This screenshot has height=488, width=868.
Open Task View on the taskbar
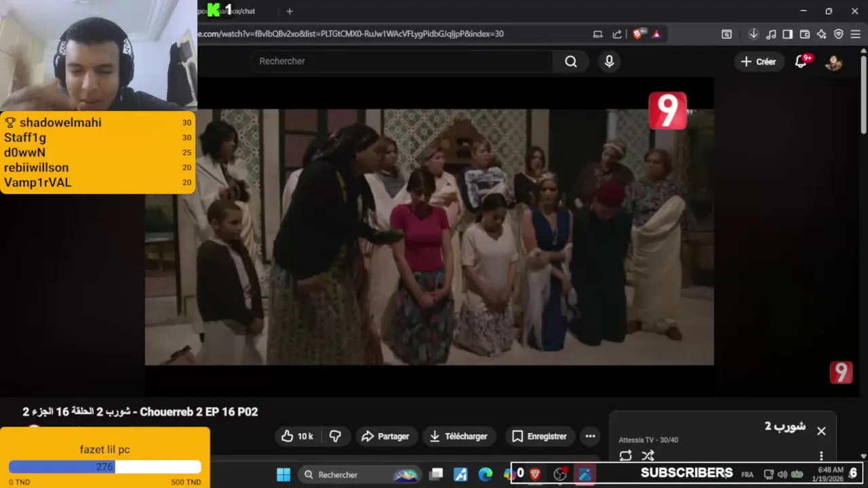[437, 474]
